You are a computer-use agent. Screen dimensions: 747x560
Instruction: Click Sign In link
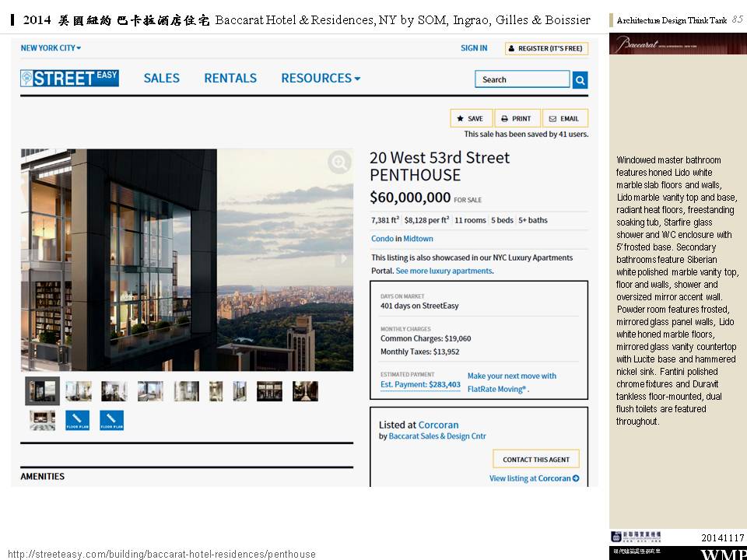pyautogui.click(x=474, y=48)
